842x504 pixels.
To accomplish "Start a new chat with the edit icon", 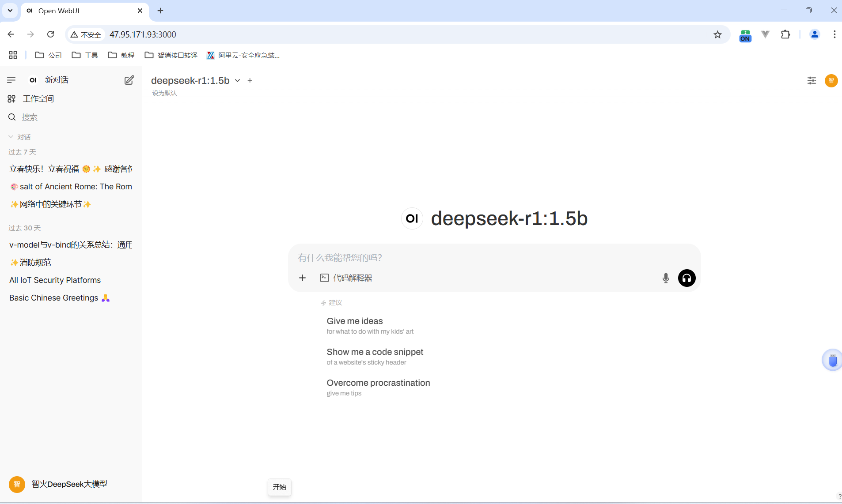I will [129, 80].
